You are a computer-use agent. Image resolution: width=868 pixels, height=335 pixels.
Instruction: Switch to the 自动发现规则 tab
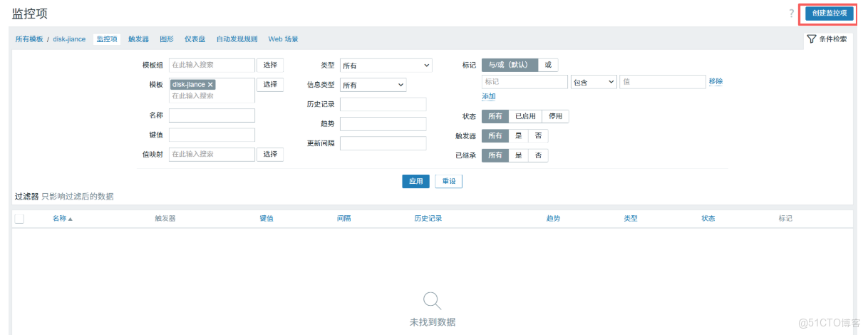pos(237,39)
